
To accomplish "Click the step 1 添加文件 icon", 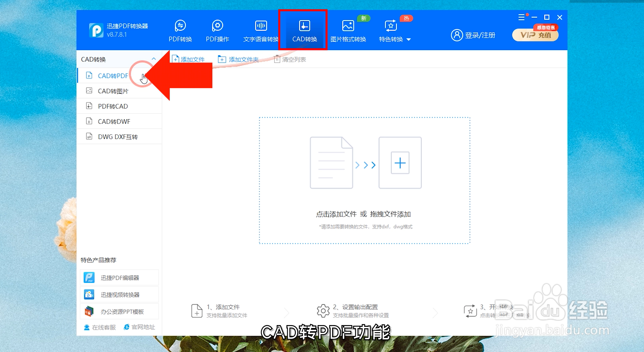I will tap(197, 311).
